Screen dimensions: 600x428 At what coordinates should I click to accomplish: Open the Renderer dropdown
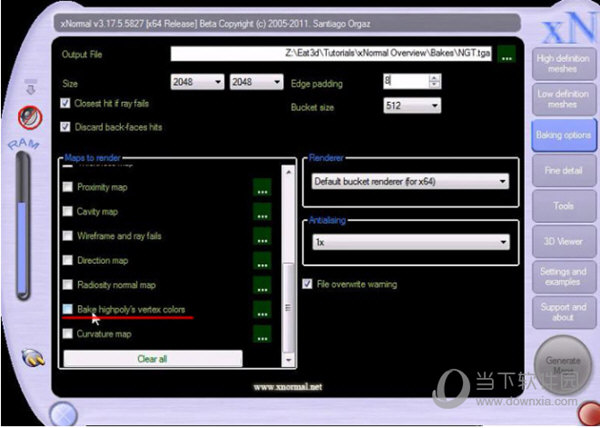411,181
